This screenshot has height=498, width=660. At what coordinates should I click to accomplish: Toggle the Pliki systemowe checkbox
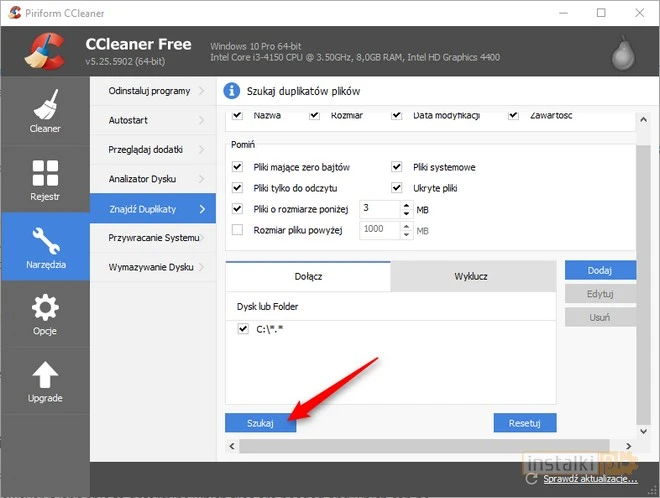pyautogui.click(x=397, y=167)
